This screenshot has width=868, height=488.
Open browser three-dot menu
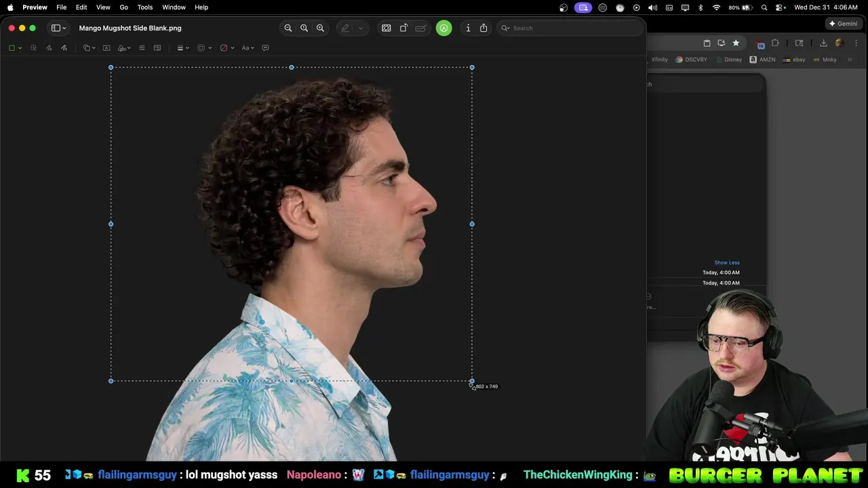coord(856,43)
